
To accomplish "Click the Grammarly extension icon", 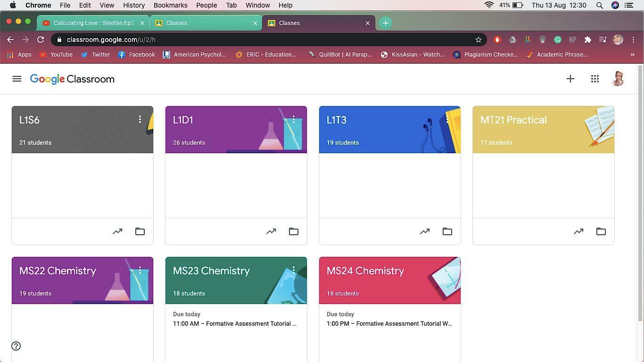I will pyautogui.click(x=558, y=40).
